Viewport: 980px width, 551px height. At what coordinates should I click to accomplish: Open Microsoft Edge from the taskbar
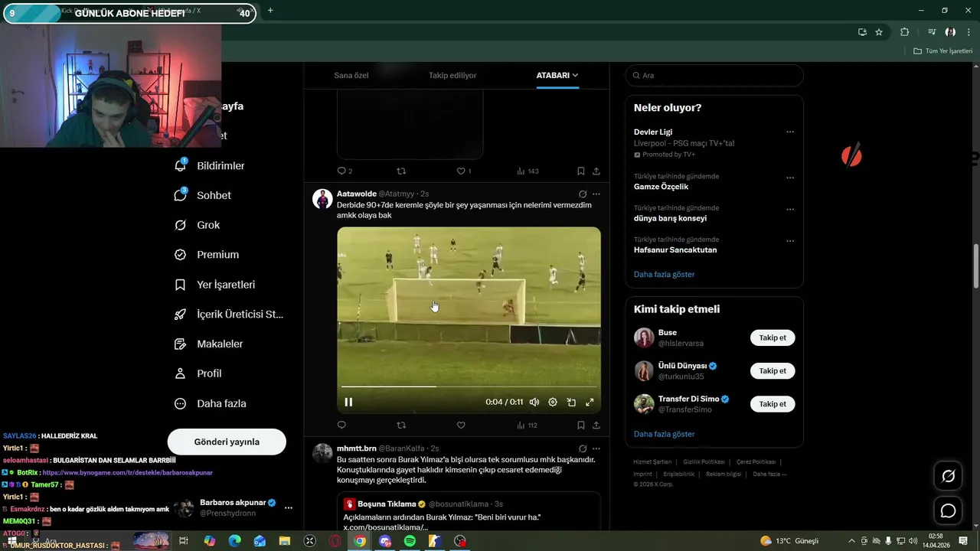(x=234, y=541)
